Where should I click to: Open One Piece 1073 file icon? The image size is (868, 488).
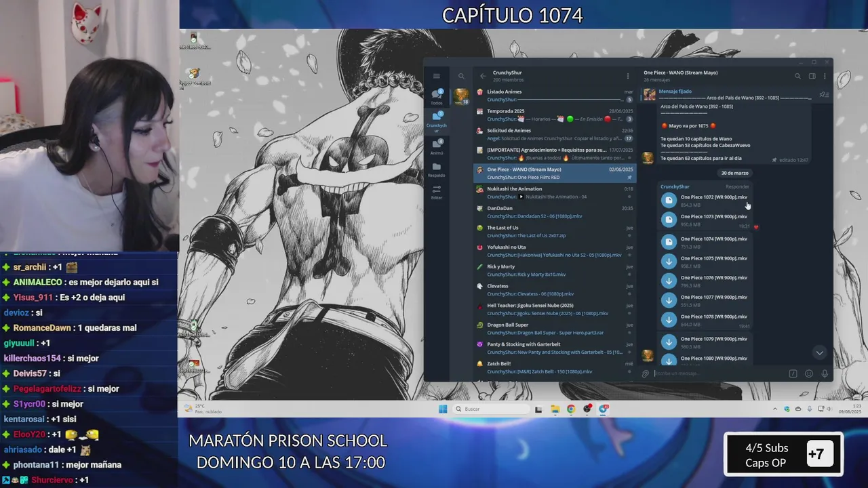coord(669,220)
